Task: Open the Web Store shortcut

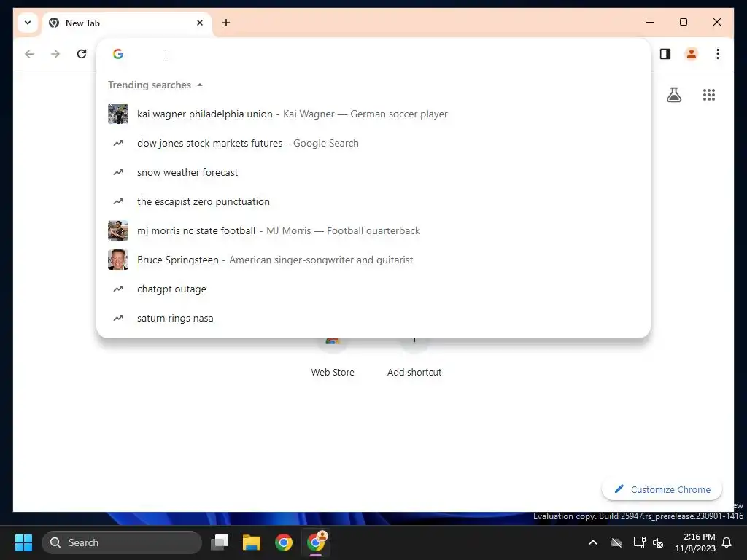Action: (333, 357)
